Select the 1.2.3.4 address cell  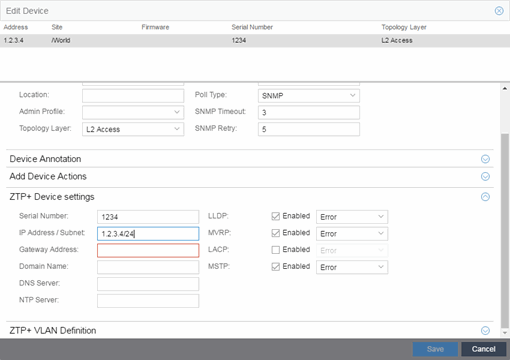[14, 40]
